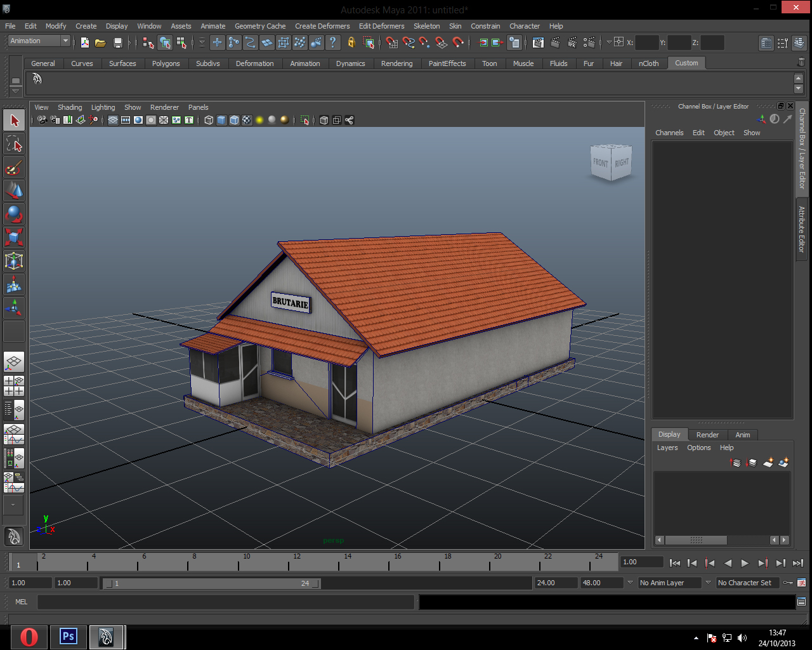Play animation forward

click(x=745, y=563)
